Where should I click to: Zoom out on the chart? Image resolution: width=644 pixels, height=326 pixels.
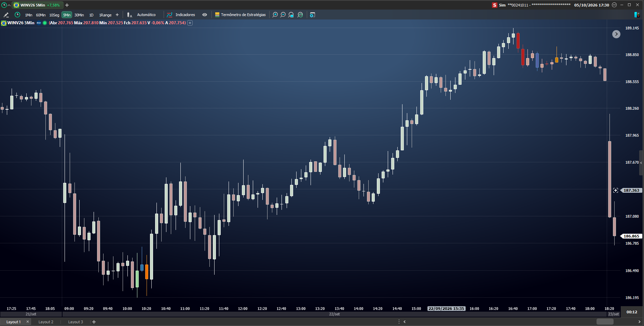(x=283, y=15)
